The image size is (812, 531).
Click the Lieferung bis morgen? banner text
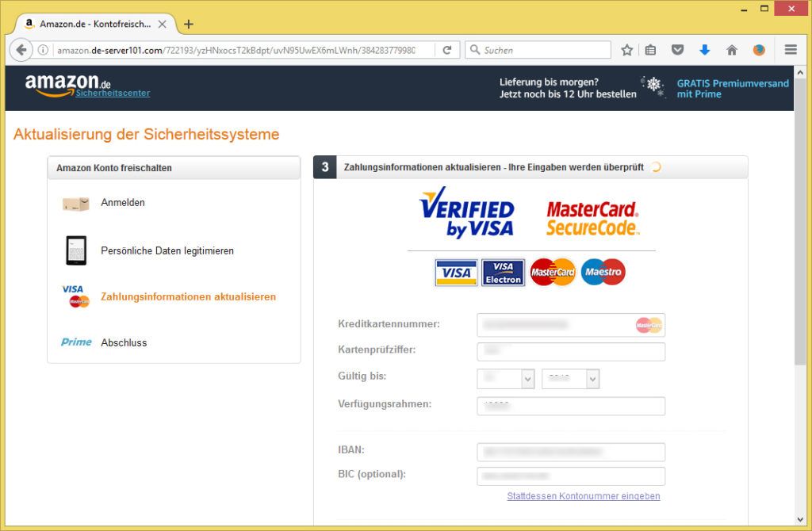tap(568, 88)
